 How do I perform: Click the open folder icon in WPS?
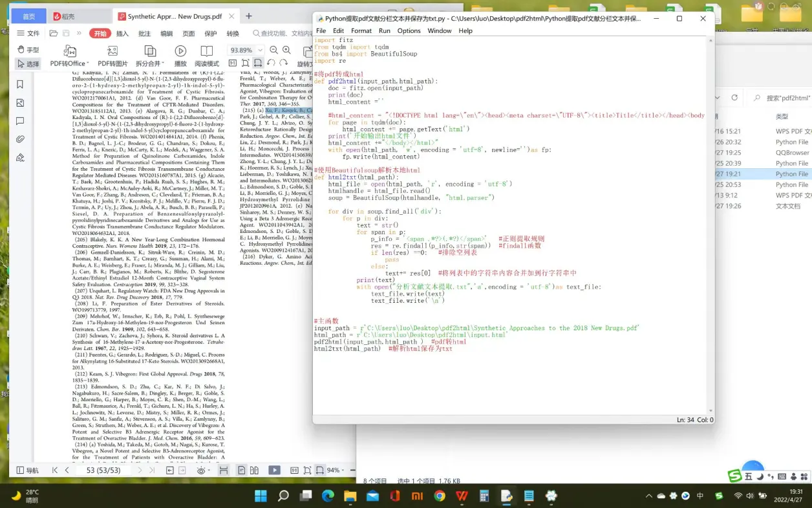(54, 33)
